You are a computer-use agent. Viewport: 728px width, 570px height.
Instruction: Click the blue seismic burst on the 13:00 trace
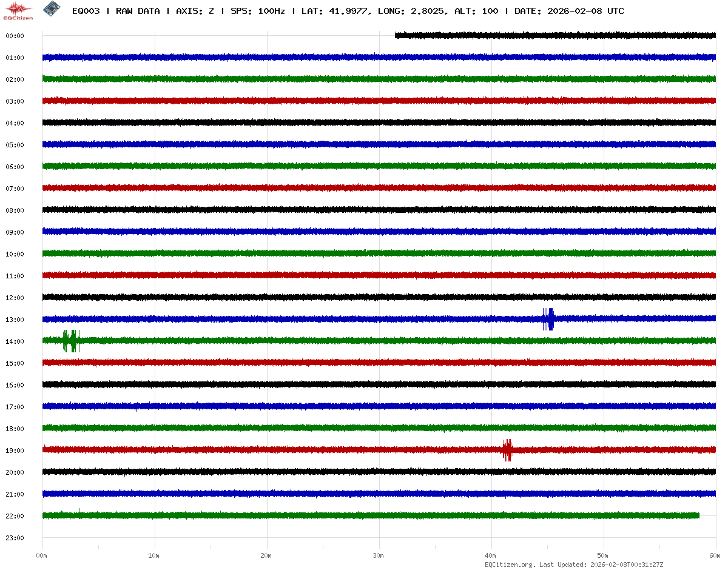[x=548, y=319]
